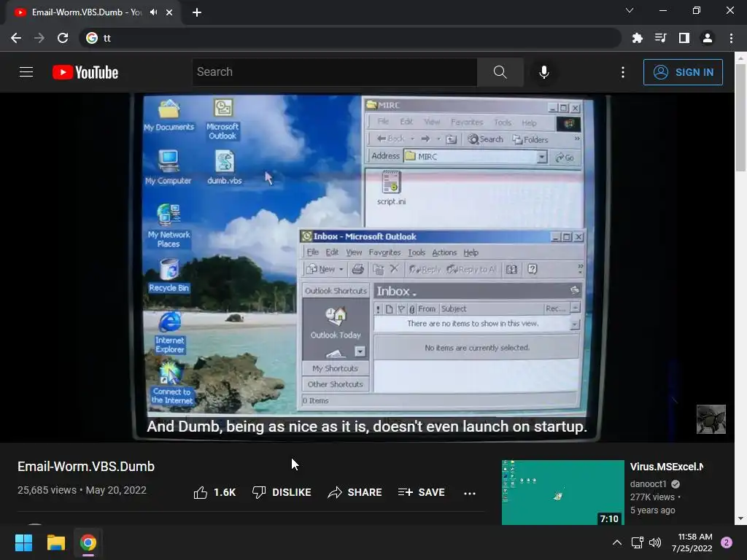
Task: Open Chrome three-dot main menu
Action: [x=731, y=38]
